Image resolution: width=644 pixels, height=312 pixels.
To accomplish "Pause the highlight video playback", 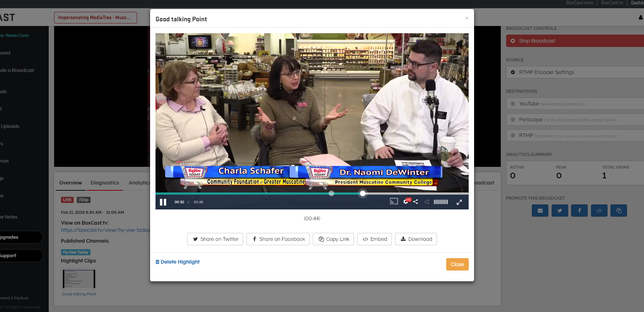I will 163,202.
